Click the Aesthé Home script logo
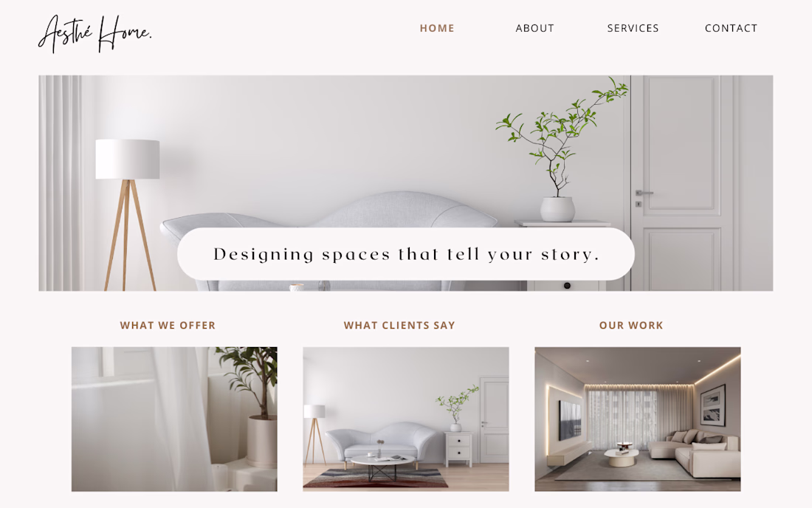 click(94, 34)
